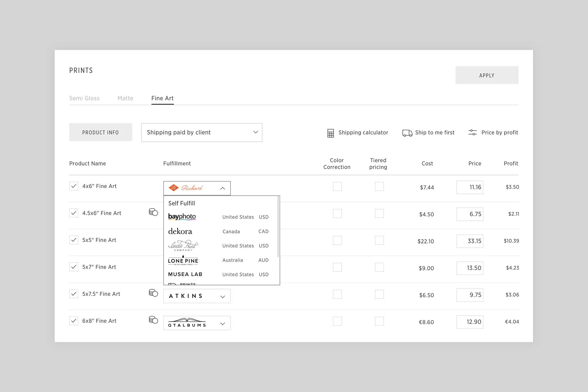Uncheck the 4x6" Fine Art product checkbox

tap(74, 186)
